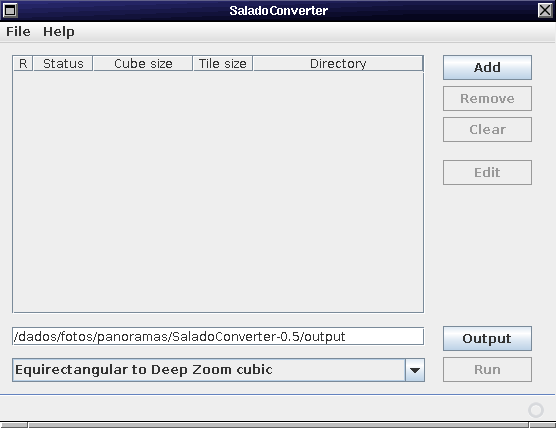Click the Remove button
This screenshot has width=556, height=428.
coord(487,99)
